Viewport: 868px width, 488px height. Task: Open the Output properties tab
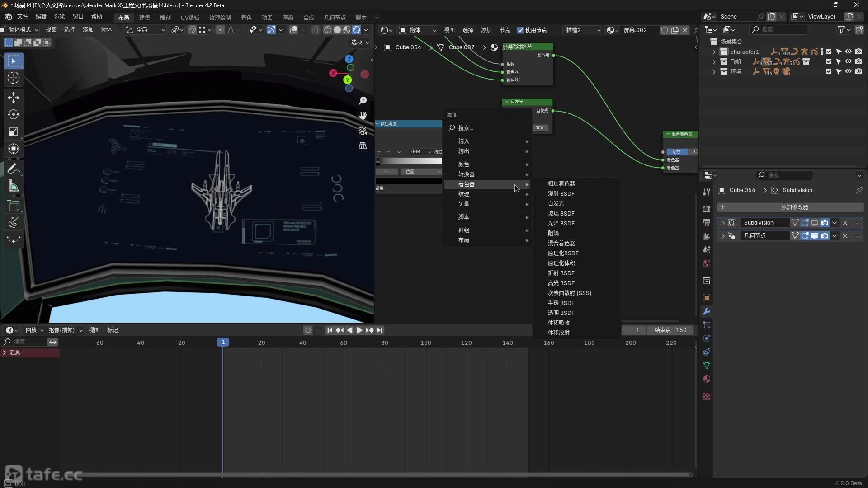tap(707, 222)
